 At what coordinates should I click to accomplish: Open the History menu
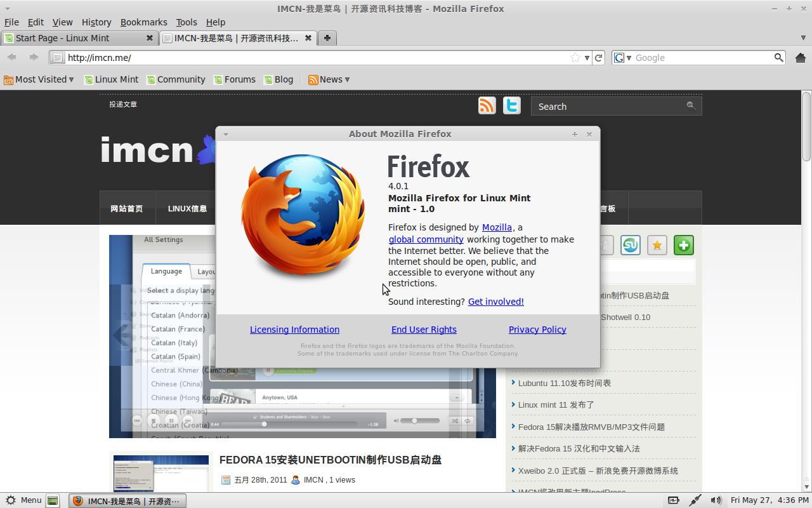click(96, 22)
